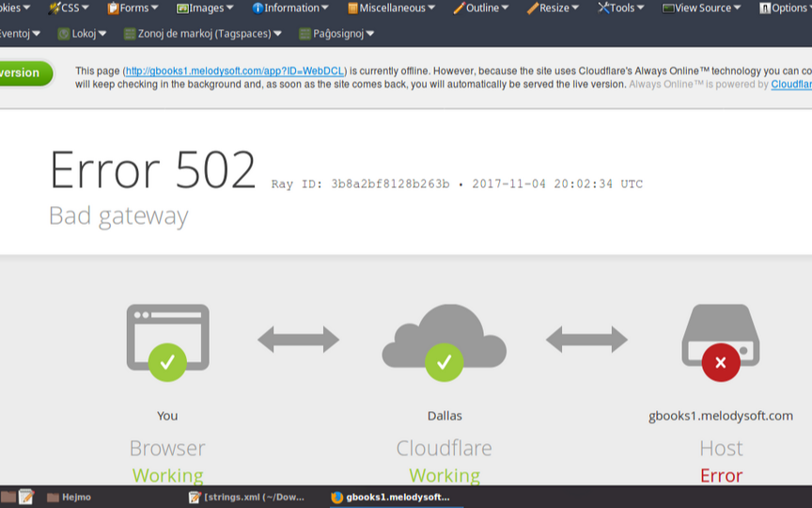812x508 pixels.
Task: Follow the Cloudflare link in the banner
Action: click(791, 84)
